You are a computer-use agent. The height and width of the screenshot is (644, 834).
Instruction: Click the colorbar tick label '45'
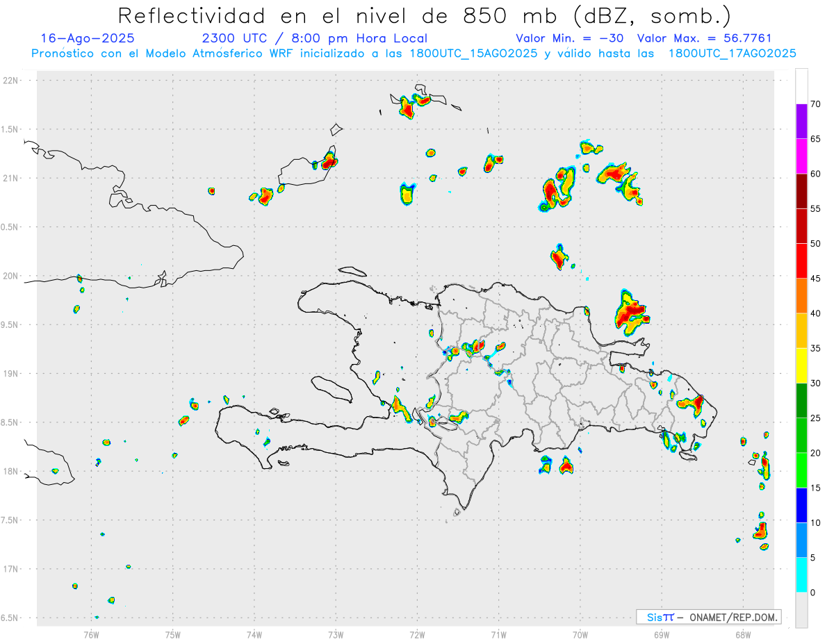[x=816, y=279]
